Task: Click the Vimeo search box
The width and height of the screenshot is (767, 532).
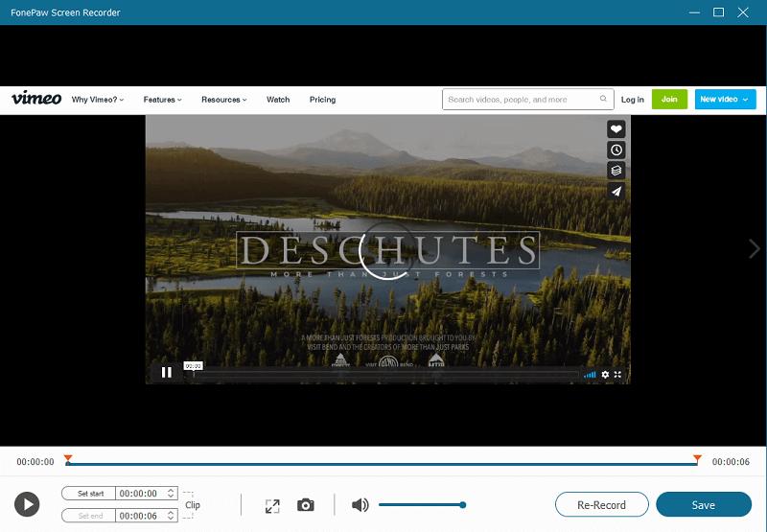Action: pos(528,100)
